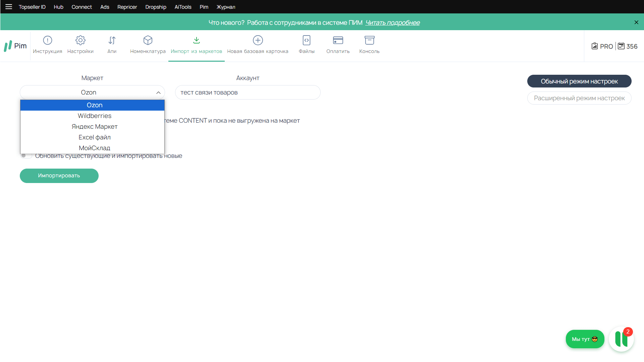The image size is (644, 362).
Task: Click the PRO plan icon
Action: [x=595, y=46]
